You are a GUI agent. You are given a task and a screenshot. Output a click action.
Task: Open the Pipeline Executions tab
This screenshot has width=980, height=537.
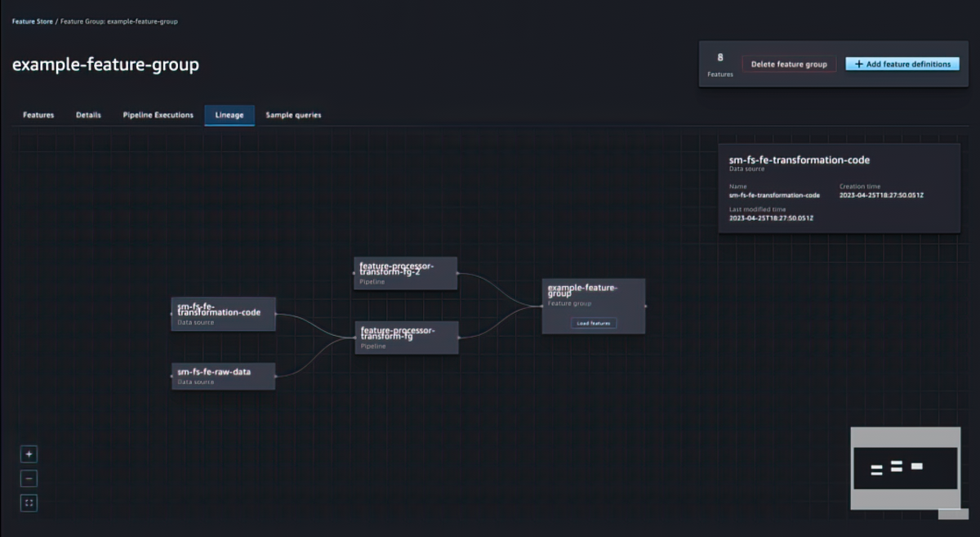(158, 115)
